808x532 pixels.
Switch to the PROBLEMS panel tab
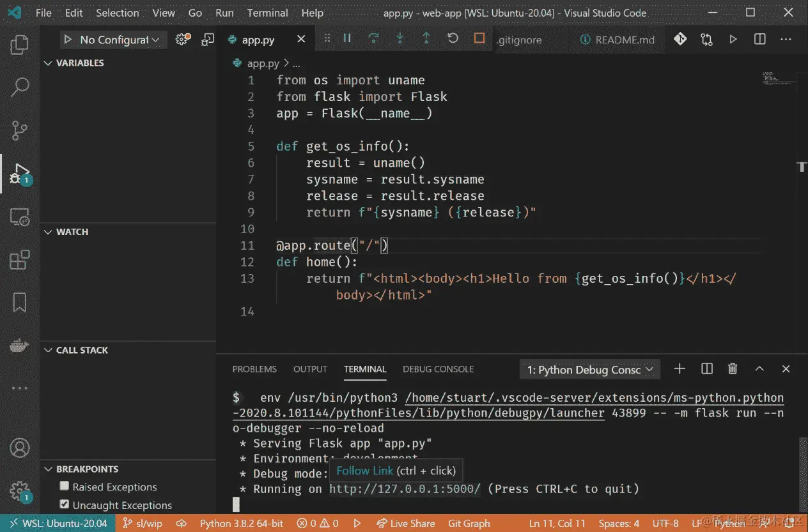tap(254, 369)
